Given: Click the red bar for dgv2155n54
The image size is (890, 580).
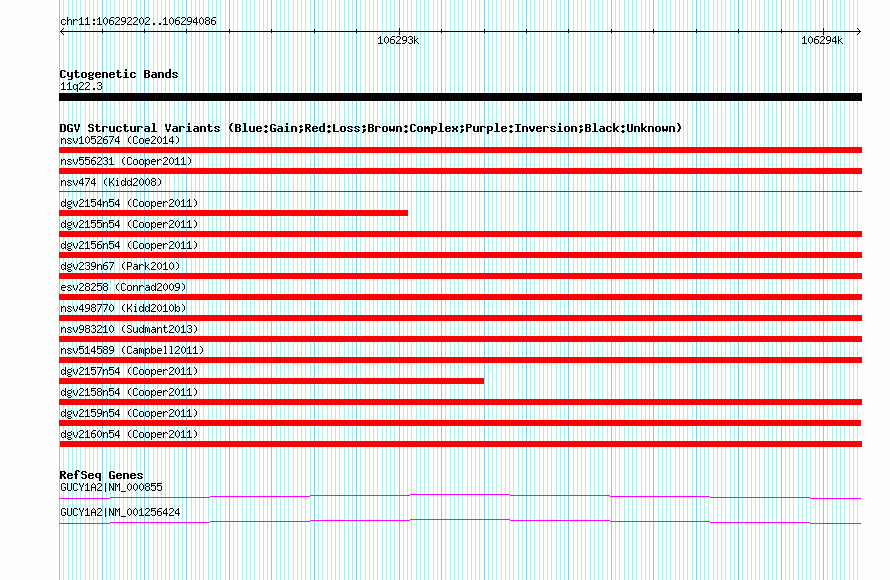Looking at the screenshot, I should [x=460, y=234].
